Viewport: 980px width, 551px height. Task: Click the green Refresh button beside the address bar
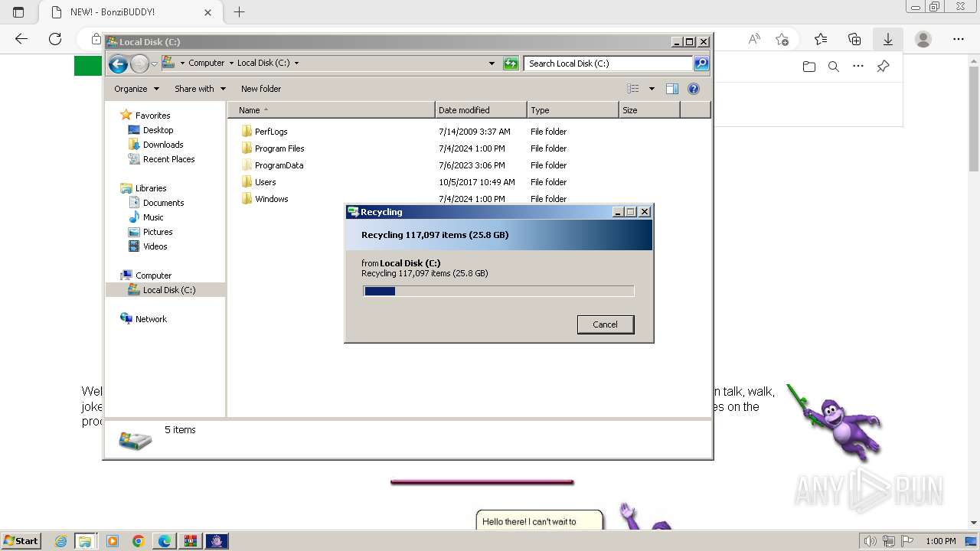pyautogui.click(x=511, y=64)
